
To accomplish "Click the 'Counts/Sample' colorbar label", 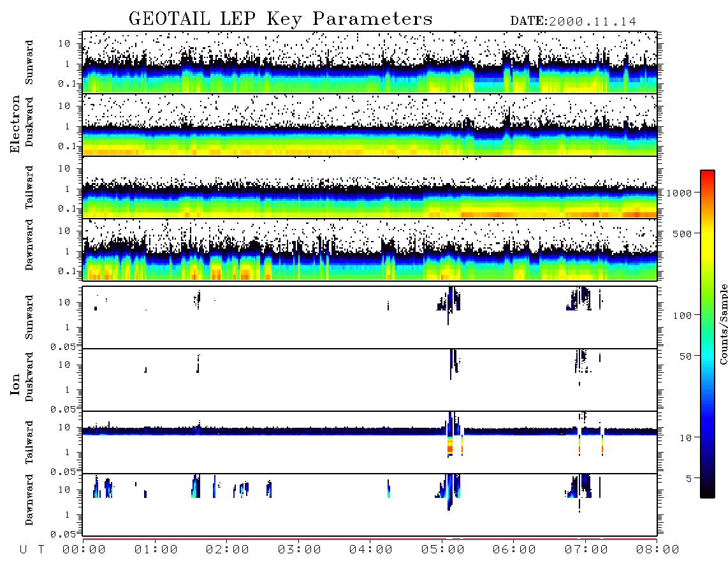I will 723,324.
